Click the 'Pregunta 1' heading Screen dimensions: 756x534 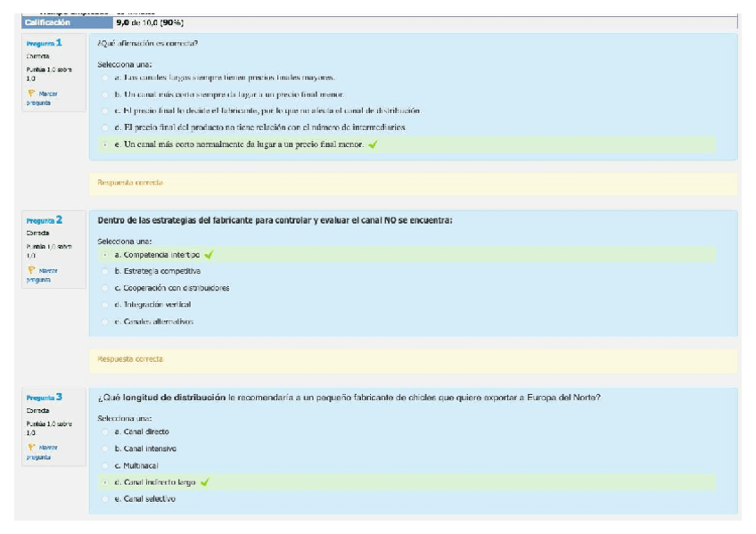coord(44,43)
